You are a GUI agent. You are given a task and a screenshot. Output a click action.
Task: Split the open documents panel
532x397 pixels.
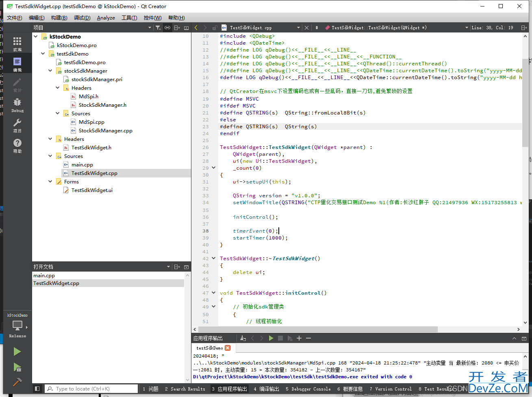click(x=177, y=267)
